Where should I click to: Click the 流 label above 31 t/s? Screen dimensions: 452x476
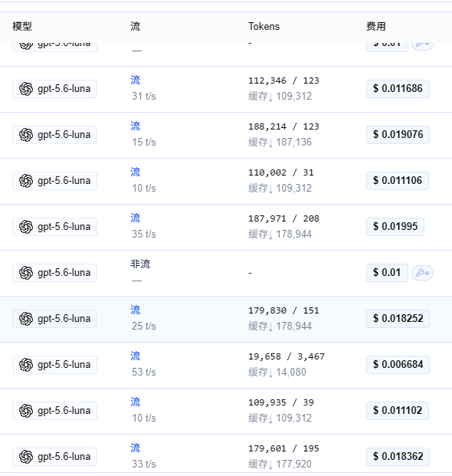pos(136,80)
